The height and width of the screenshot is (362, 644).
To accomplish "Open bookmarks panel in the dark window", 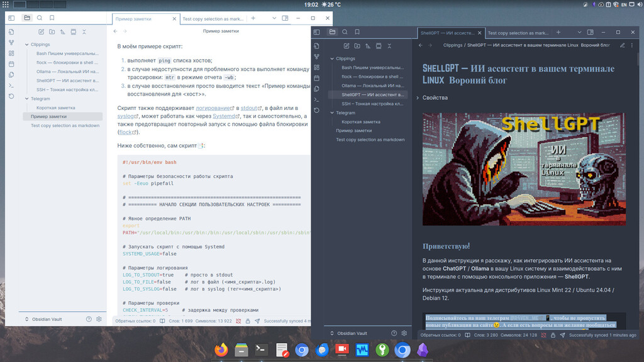I will (357, 32).
